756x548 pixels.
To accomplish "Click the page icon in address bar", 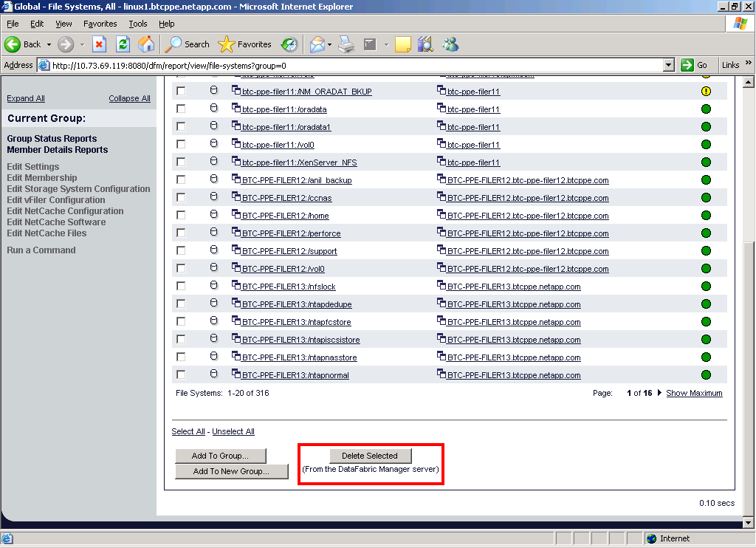I will point(44,65).
